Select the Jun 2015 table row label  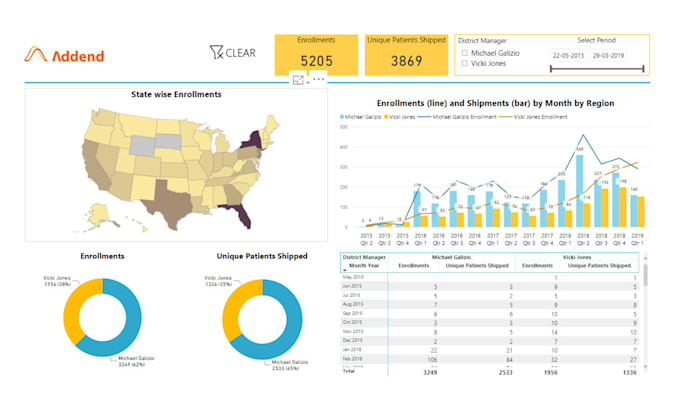click(x=352, y=286)
